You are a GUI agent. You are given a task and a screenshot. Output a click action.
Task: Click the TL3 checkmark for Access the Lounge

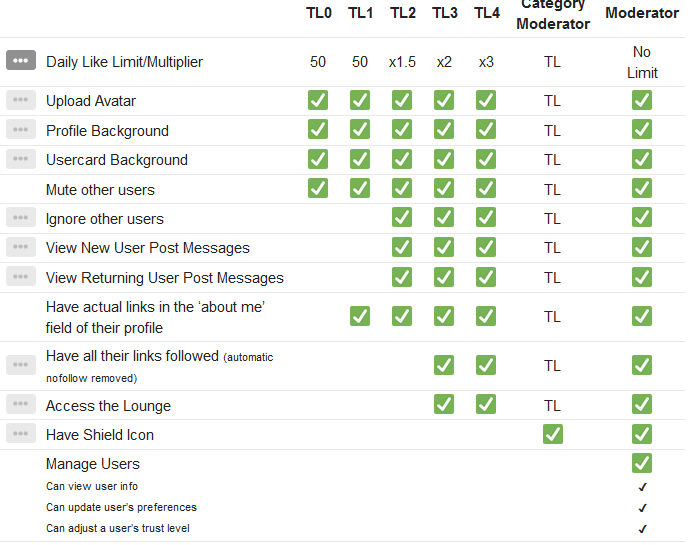pos(444,405)
